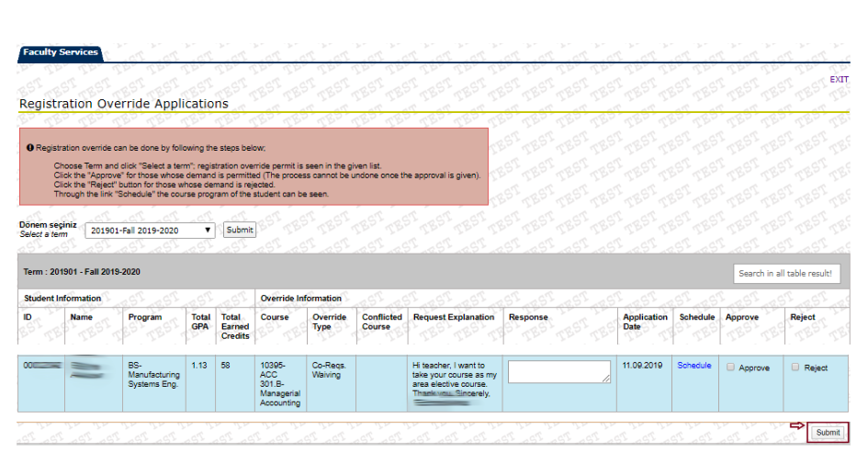Click the bottom Submit button
The height and width of the screenshot is (452, 868).
pos(828,433)
